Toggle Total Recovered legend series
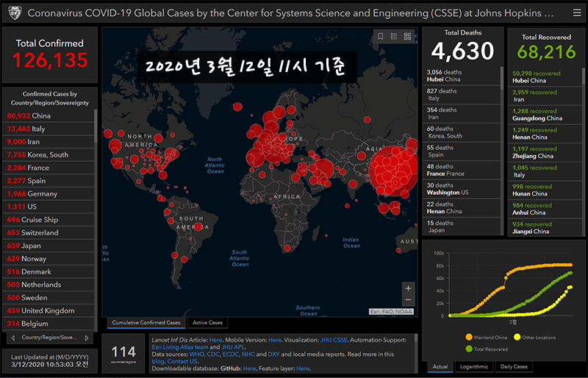The width and height of the screenshot is (588, 378). tap(487, 349)
